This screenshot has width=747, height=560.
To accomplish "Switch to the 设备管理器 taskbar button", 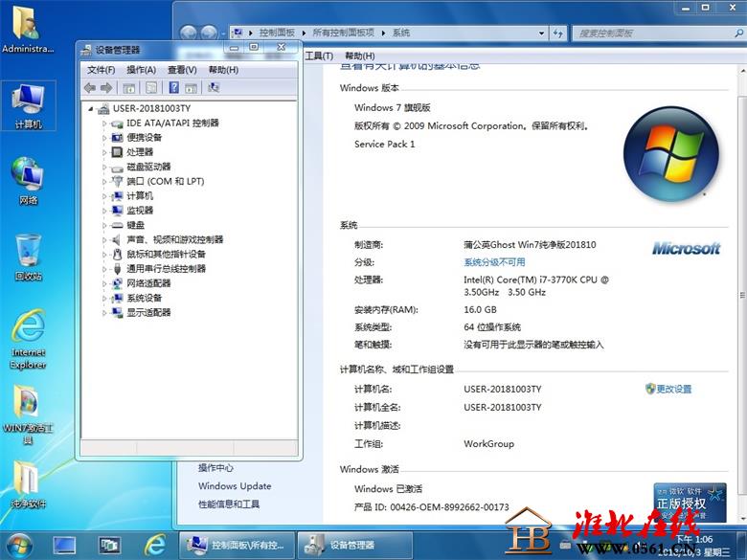I will pyautogui.click(x=355, y=546).
